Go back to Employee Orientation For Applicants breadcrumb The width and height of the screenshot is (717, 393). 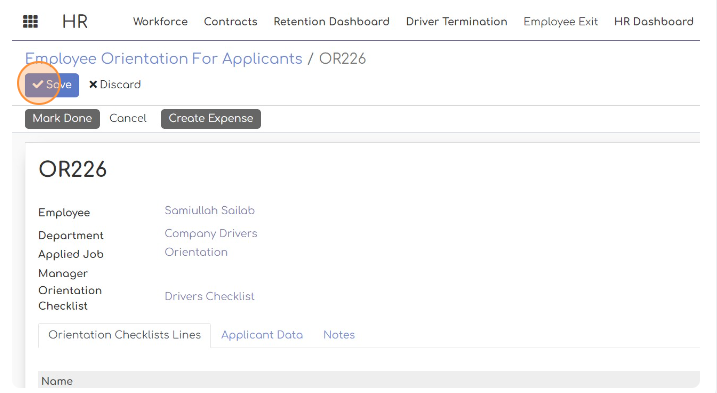click(164, 59)
